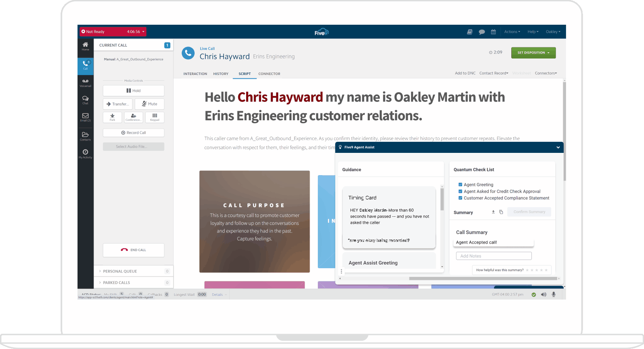Put the caller on Hold
The image size is (644, 349).
tap(134, 91)
